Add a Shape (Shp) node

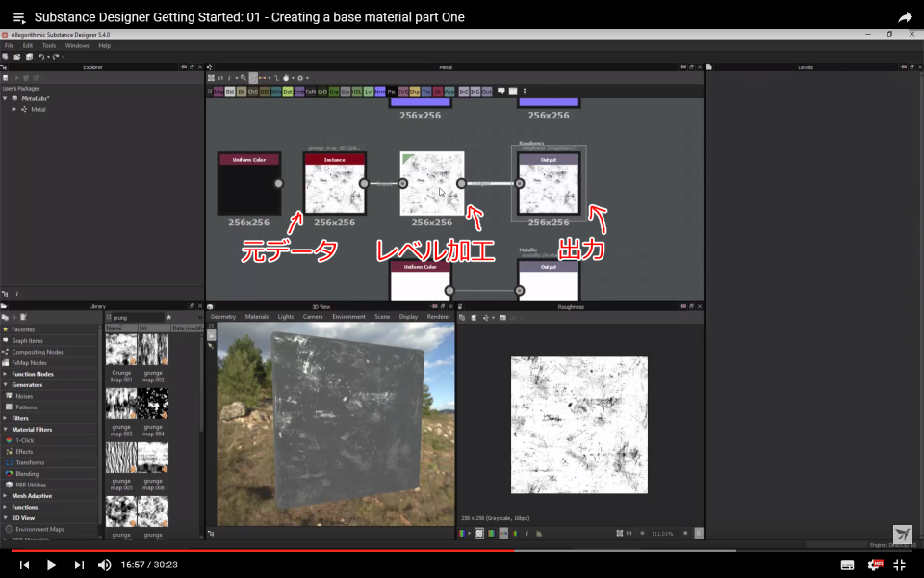click(415, 92)
